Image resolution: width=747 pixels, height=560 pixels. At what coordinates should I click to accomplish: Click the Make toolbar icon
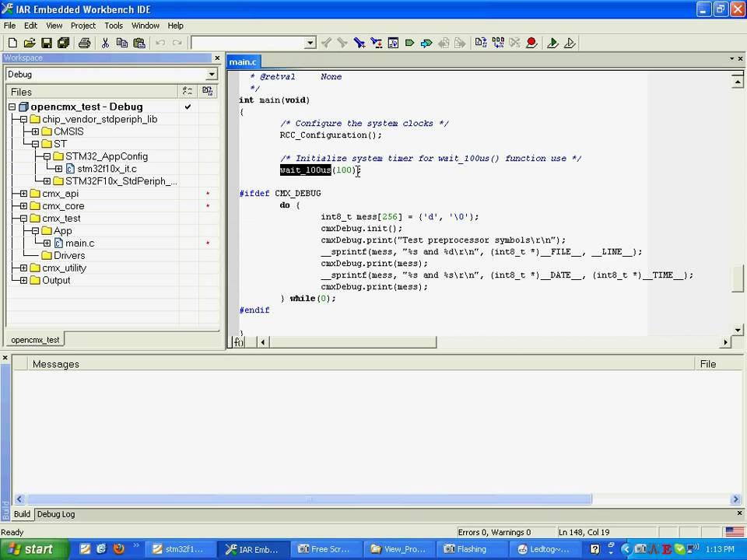click(x=498, y=44)
